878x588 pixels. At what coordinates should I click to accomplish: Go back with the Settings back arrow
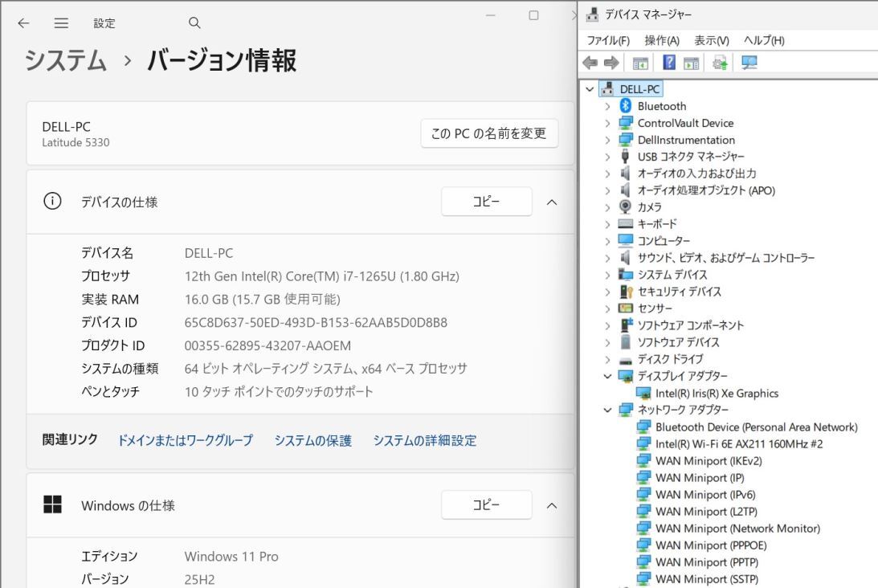coord(23,23)
